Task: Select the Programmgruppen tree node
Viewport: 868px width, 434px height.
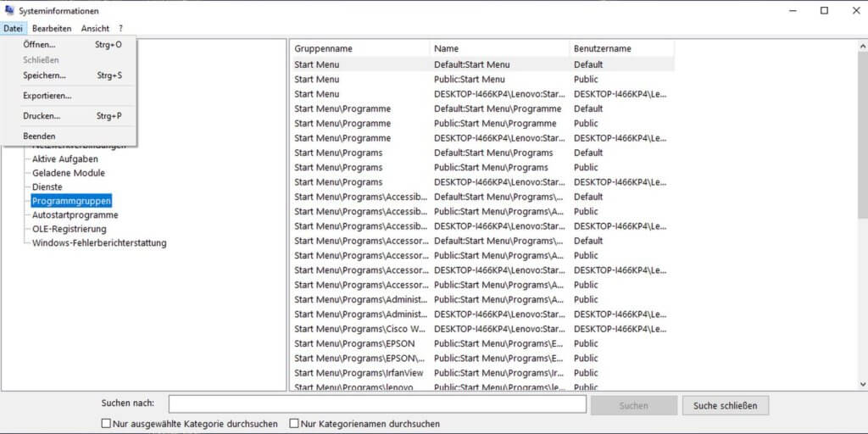Action: pyautogui.click(x=71, y=201)
